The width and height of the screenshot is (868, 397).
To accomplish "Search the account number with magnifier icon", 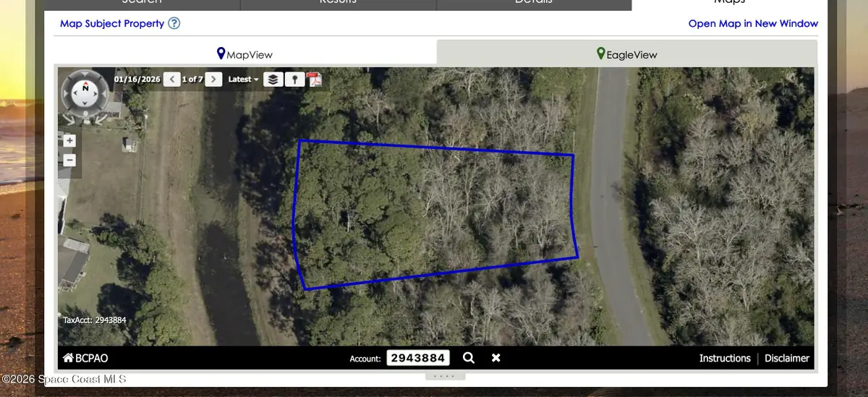I will point(469,358).
